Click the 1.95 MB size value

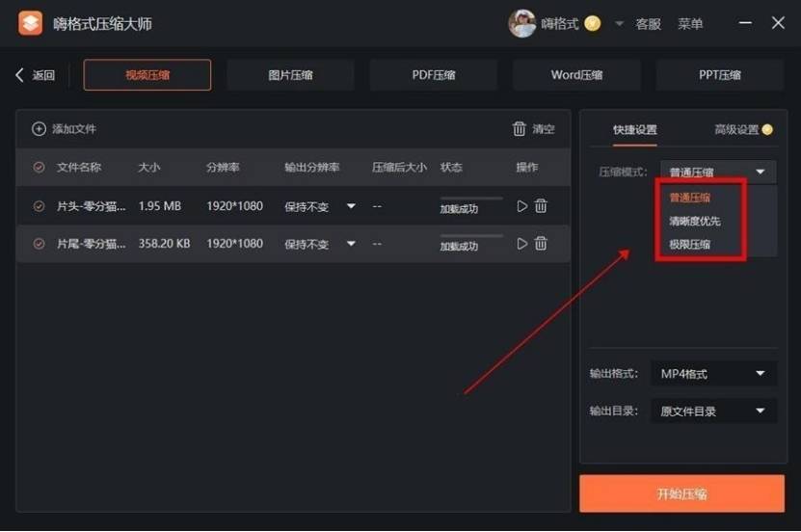pos(160,206)
